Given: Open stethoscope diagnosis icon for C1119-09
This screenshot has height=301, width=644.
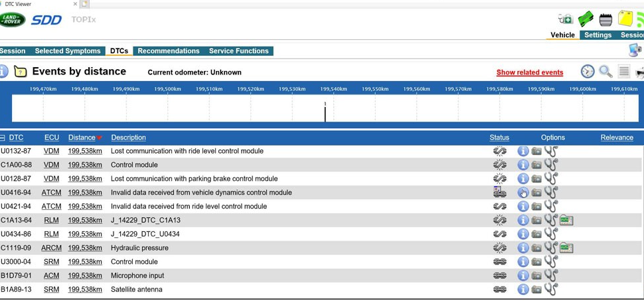Looking at the screenshot, I should click(551, 248).
